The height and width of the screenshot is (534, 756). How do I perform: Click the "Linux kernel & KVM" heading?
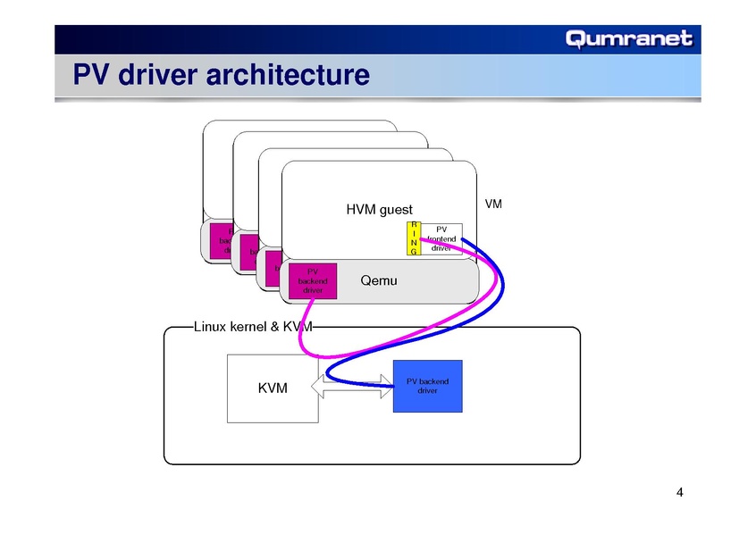(252, 327)
